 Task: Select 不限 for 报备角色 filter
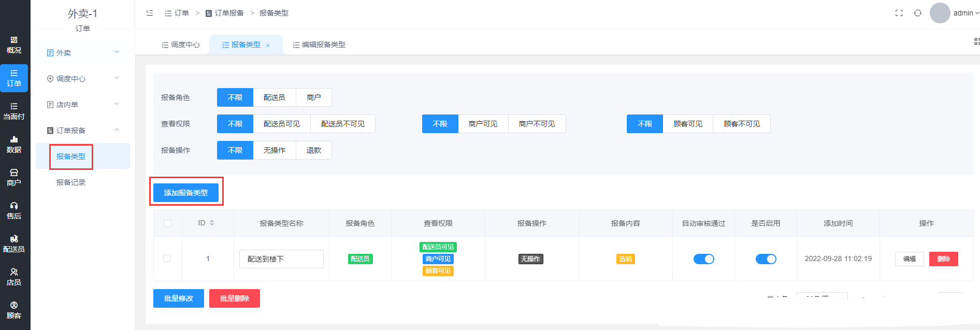click(x=235, y=97)
